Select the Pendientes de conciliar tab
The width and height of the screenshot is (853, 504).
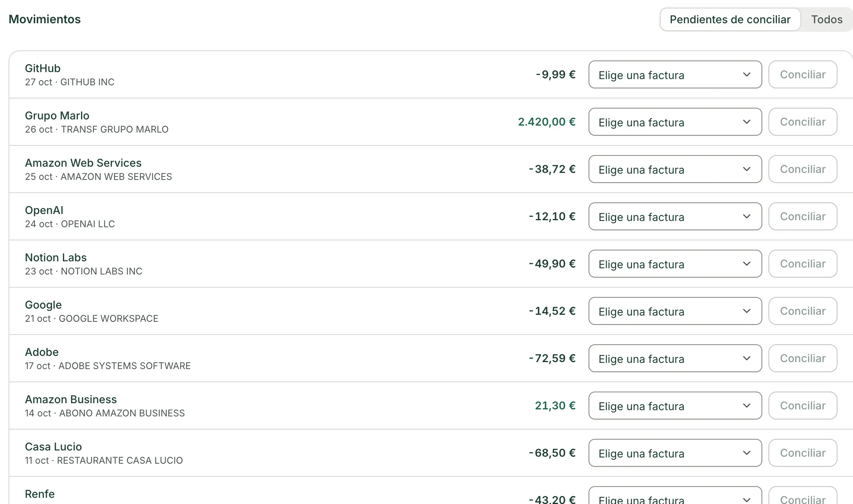coord(730,19)
